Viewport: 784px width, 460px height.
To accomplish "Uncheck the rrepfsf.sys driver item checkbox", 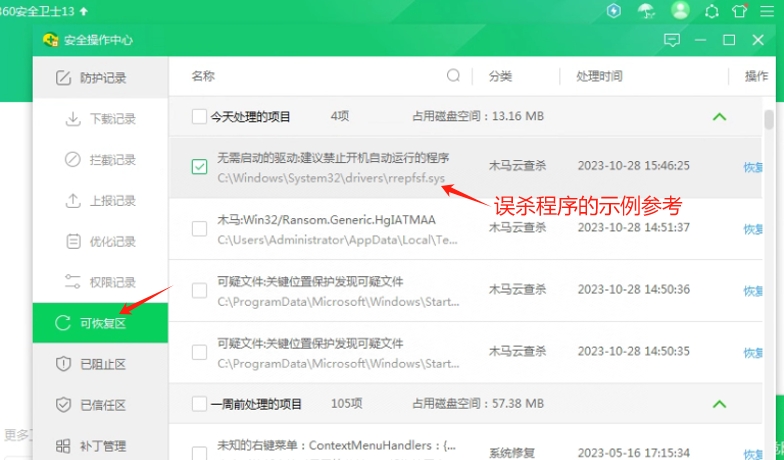I will 199,166.
